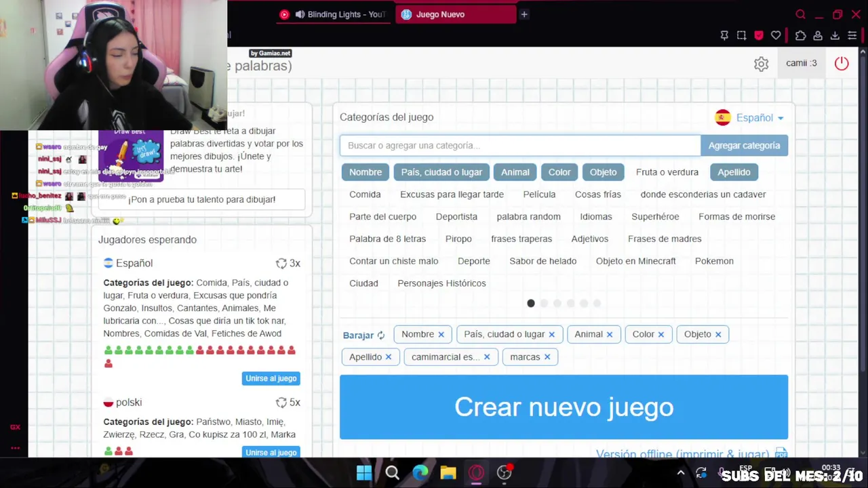Screen dimensions: 868x488
Task: Go to second category page dot
Action: (544, 304)
